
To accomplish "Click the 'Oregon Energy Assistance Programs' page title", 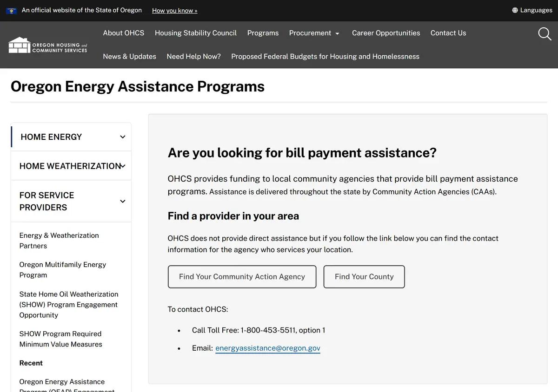I will pos(138,86).
